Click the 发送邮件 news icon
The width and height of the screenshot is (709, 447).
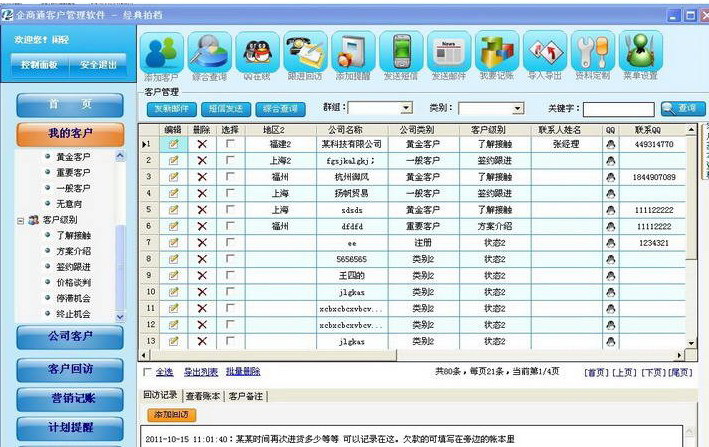coord(449,53)
